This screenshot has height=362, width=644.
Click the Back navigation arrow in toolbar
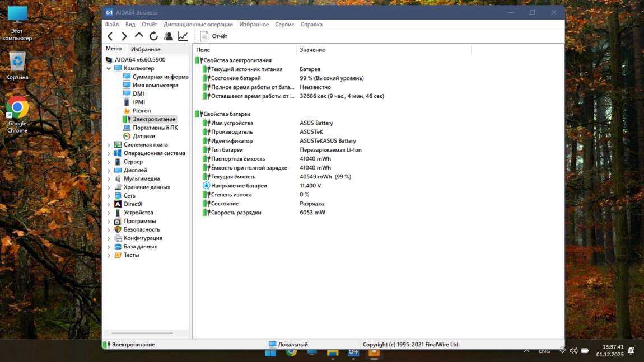pos(110,36)
